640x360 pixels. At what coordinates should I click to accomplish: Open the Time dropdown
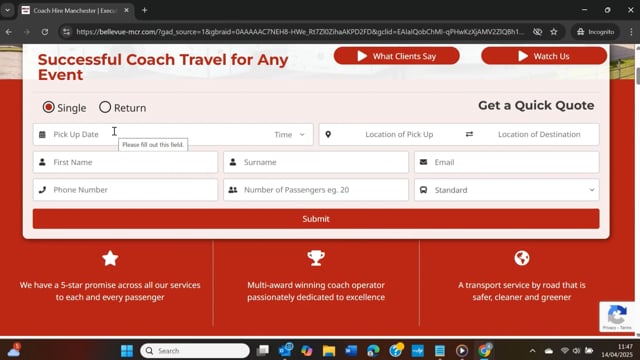[289, 134]
